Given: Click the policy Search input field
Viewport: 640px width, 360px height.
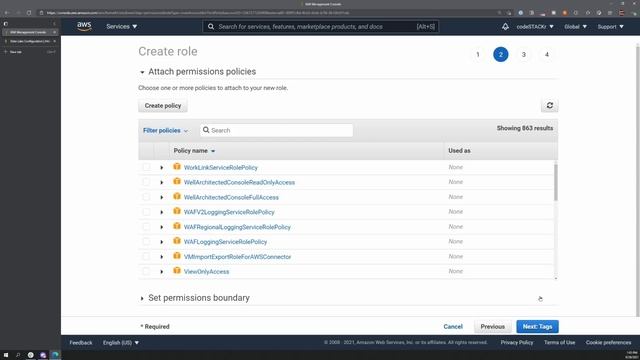Looking at the screenshot, I should pyautogui.click(x=276, y=130).
